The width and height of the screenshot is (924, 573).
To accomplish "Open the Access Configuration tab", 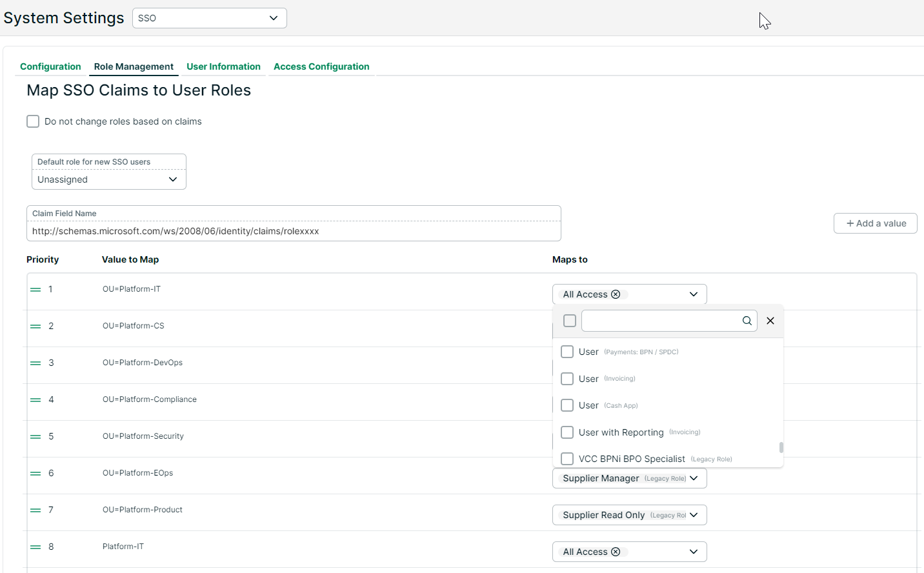I will point(321,66).
